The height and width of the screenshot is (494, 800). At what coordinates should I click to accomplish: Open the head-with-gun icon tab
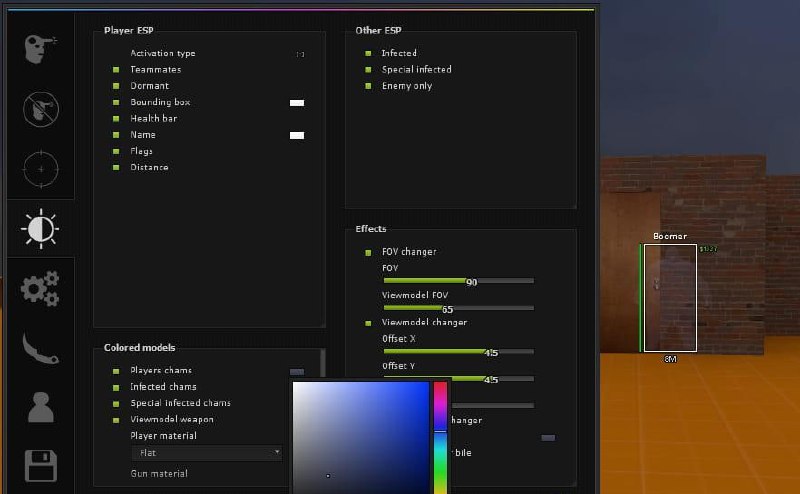point(40,49)
